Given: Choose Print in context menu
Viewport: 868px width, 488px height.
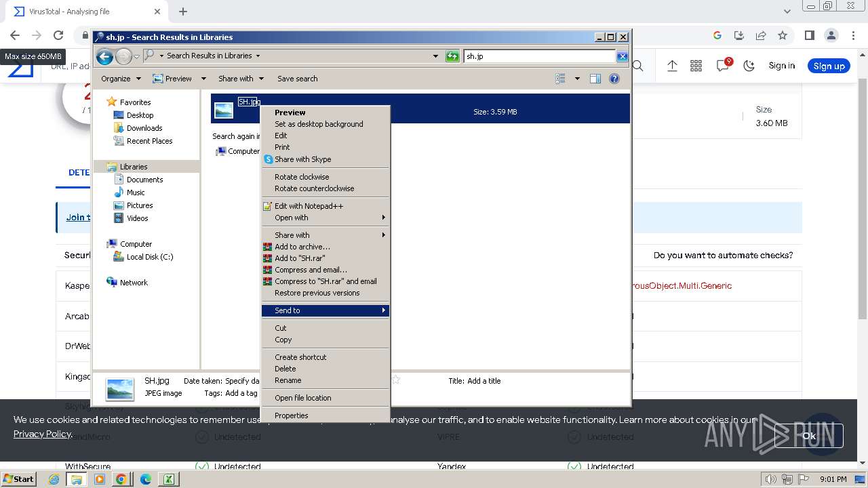Looking at the screenshot, I should [325, 147].
